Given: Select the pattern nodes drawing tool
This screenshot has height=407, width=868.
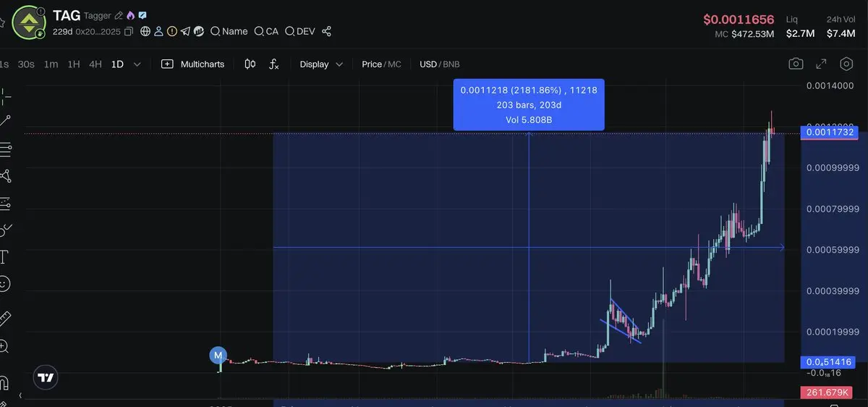Looking at the screenshot, I should [x=5, y=176].
